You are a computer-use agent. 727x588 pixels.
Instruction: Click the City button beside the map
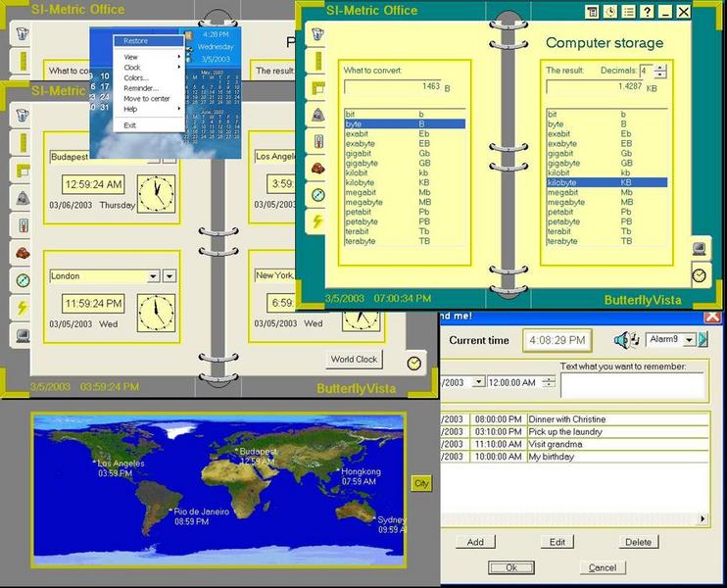pos(421,483)
